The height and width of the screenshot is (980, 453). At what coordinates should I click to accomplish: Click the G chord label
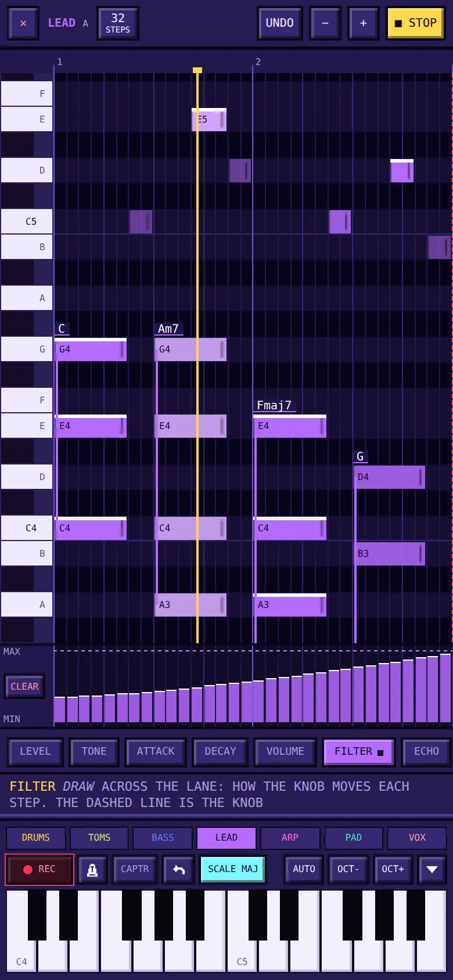pyautogui.click(x=360, y=456)
